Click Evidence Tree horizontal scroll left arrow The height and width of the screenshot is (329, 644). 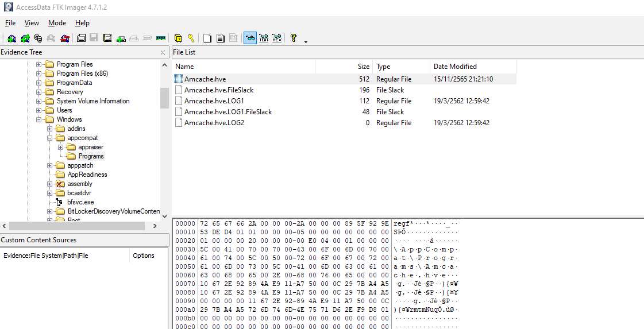pyautogui.click(x=4, y=226)
